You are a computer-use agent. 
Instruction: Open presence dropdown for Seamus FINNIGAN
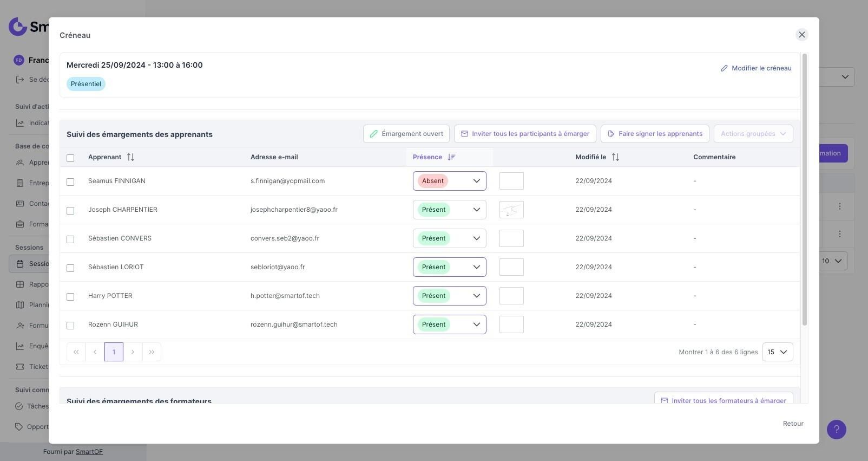[x=450, y=181]
